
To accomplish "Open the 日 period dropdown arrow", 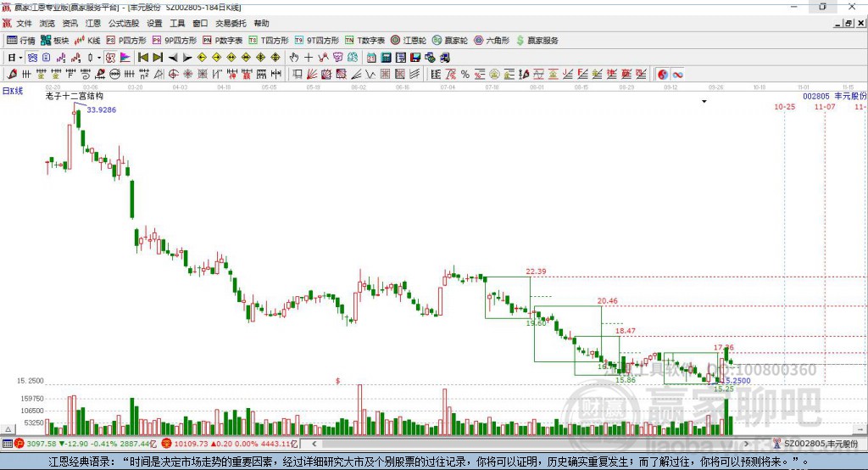I will (x=20, y=58).
